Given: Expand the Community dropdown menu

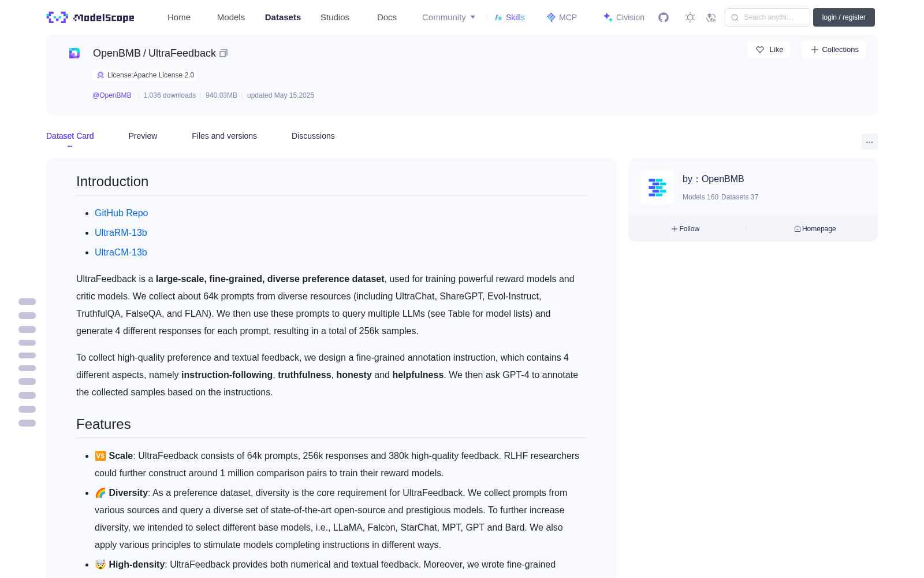Looking at the screenshot, I should [x=449, y=17].
